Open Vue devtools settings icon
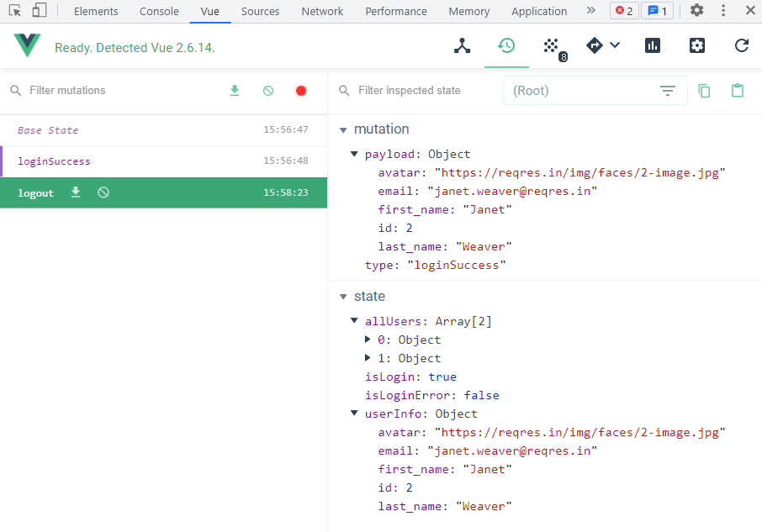 [x=697, y=45]
